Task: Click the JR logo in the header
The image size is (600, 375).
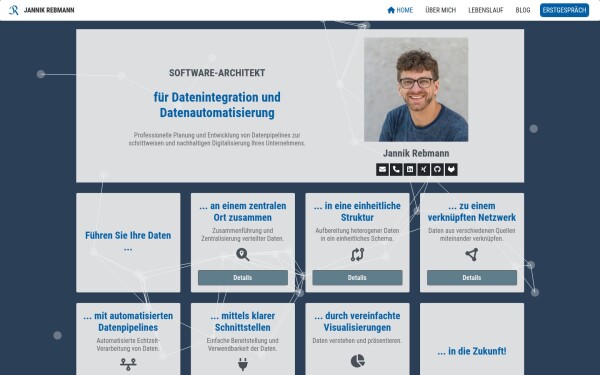Action: pyautogui.click(x=13, y=10)
